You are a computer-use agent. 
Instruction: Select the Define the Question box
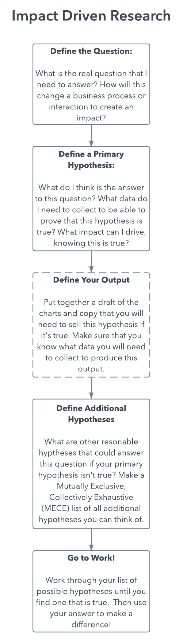point(91,84)
